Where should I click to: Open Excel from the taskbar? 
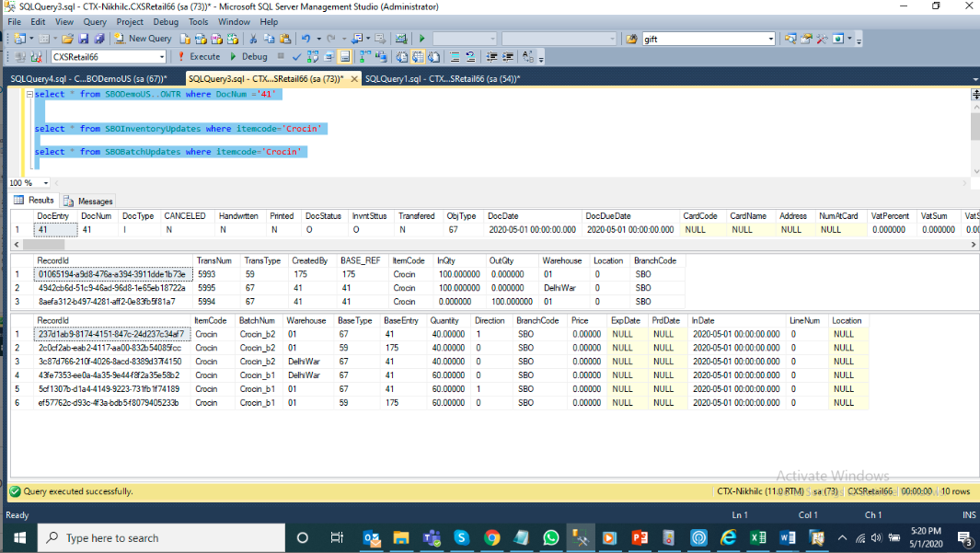[x=758, y=538]
